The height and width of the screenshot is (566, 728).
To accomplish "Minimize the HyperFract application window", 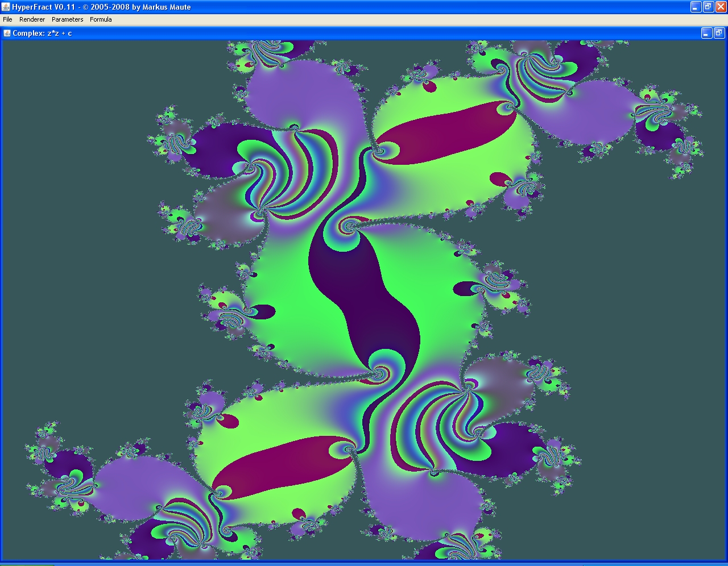I will [696, 7].
